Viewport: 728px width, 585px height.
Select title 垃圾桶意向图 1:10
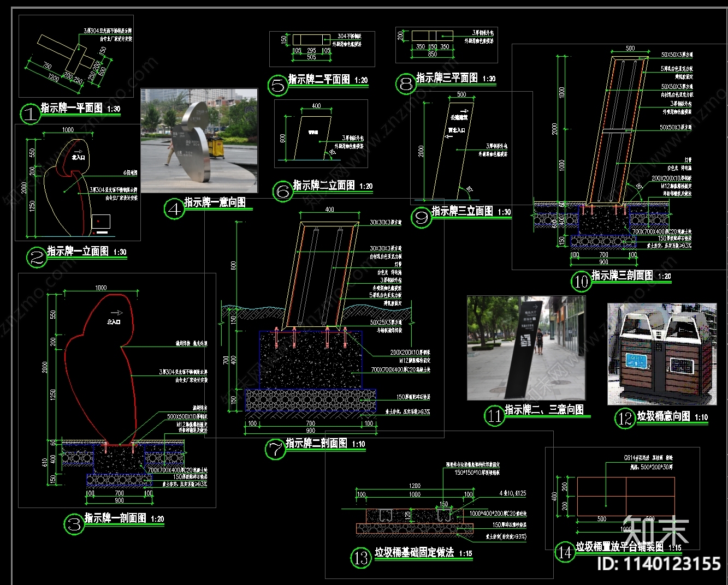tap(672, 416)
